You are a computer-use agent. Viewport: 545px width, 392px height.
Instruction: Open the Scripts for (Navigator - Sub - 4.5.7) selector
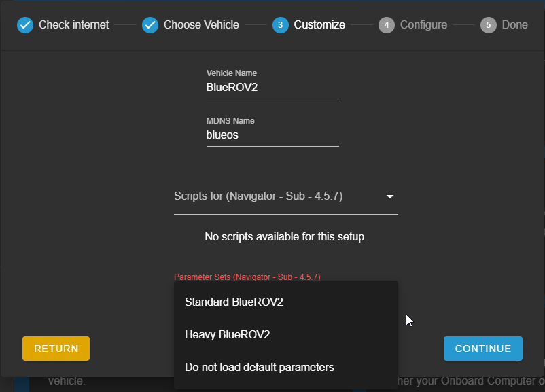tap(285, 197)
